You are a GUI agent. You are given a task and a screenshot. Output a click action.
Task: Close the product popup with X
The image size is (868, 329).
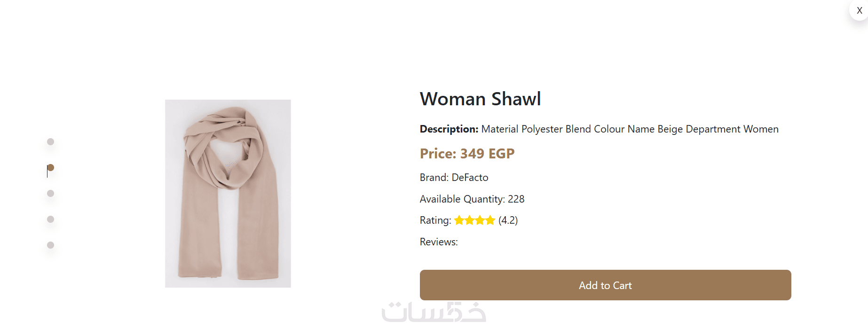[x=859, y=10]
